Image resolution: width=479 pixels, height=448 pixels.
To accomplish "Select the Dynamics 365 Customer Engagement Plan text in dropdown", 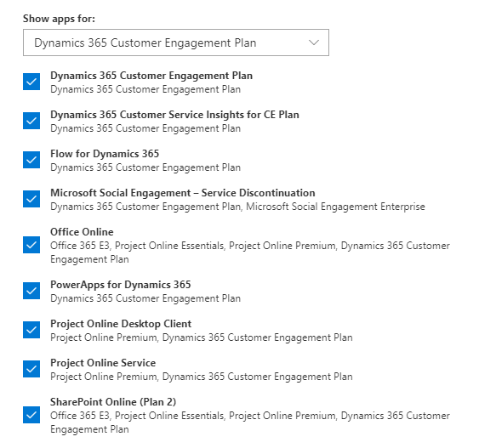I will coord(145,43).
